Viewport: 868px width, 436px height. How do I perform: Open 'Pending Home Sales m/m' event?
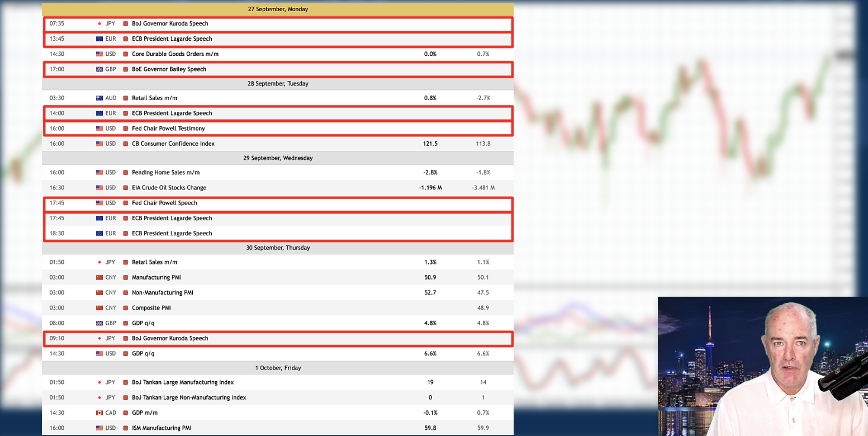[x=165, y=173]
